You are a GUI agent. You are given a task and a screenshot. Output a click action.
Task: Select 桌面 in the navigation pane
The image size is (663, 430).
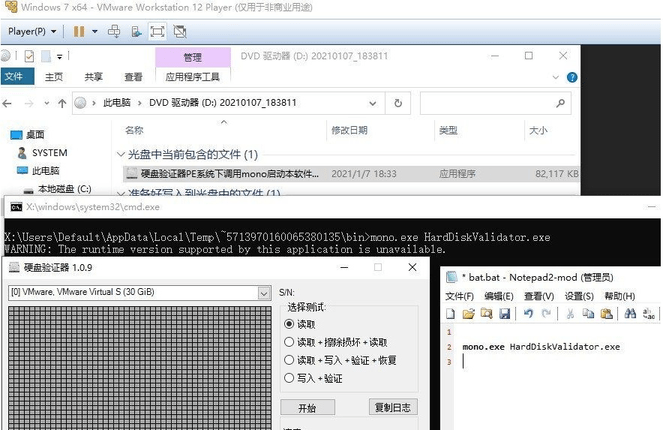[27, 135]
